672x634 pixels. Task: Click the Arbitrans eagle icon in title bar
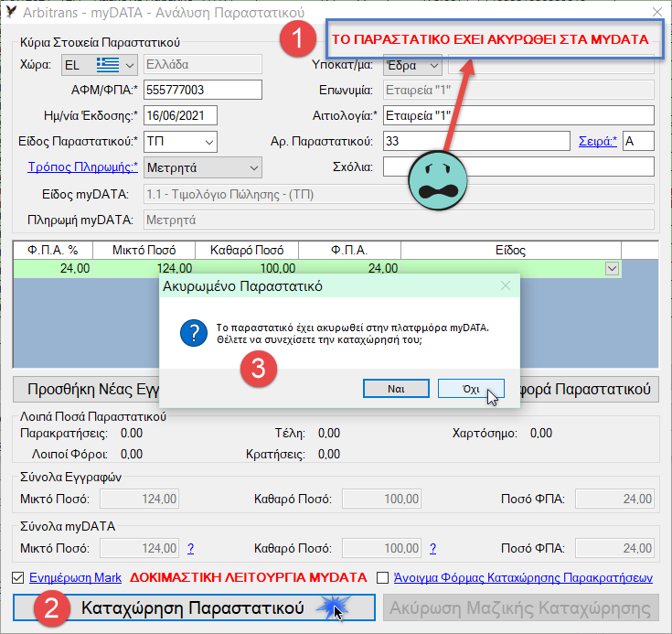coord(10,12)
